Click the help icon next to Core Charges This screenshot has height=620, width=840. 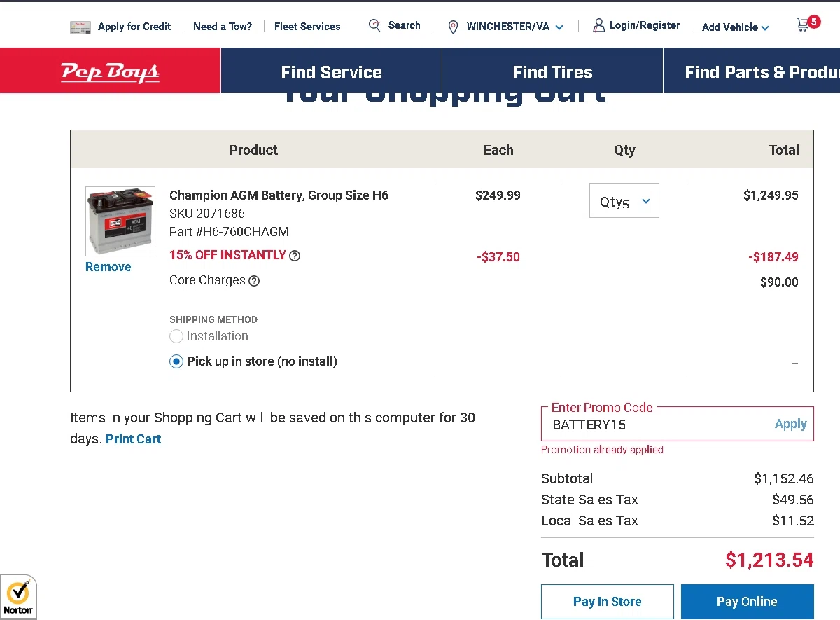point(254,281)
